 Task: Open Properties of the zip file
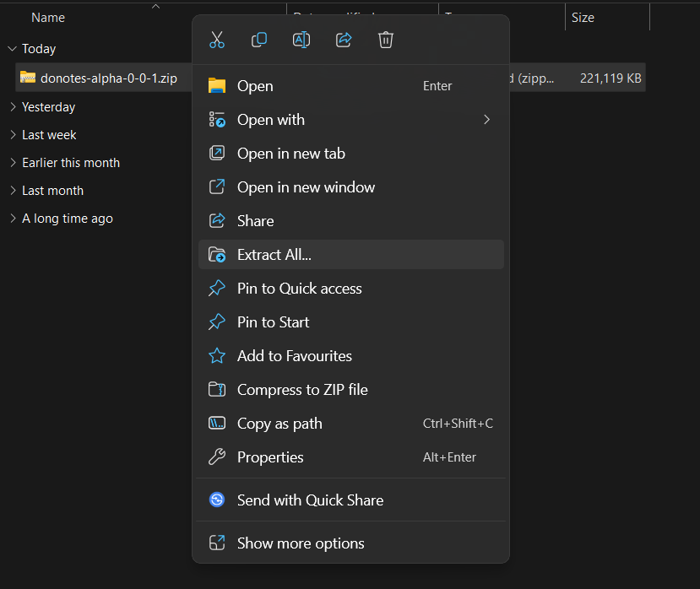[x=270, y=457]
